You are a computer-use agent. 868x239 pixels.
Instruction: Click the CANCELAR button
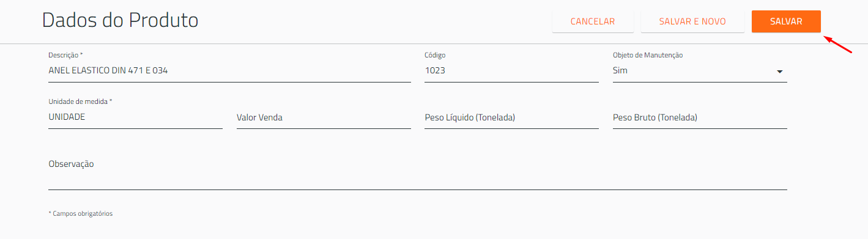coord(593,21)
